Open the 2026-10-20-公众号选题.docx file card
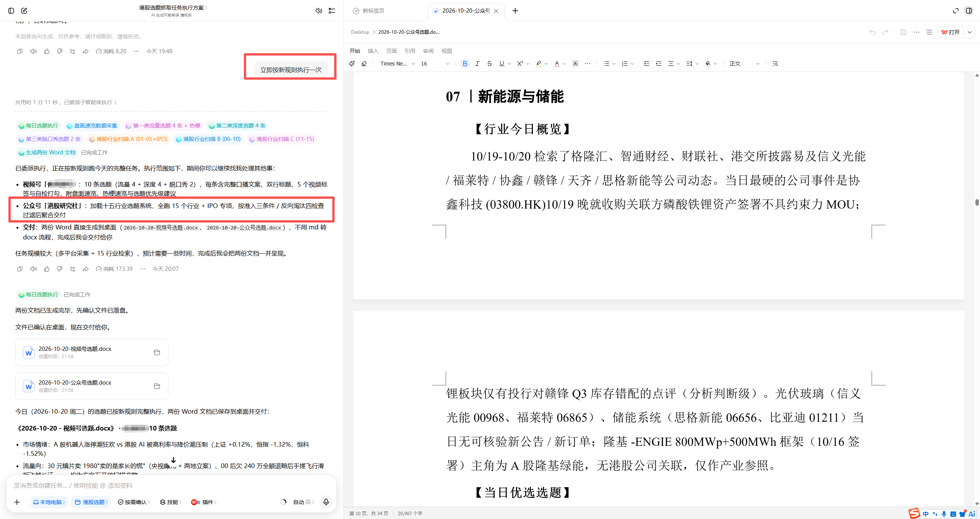 click(x=92, y=386)
